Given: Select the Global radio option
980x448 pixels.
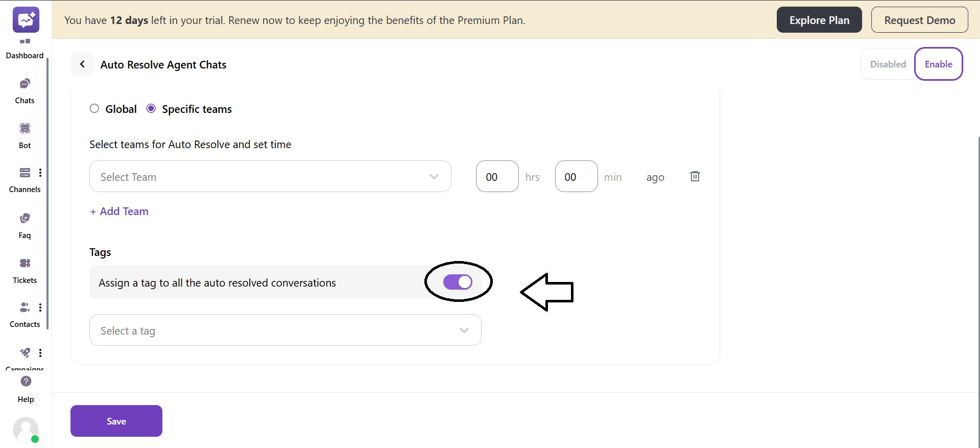Looking at the screenshot, I should (94, 108).
